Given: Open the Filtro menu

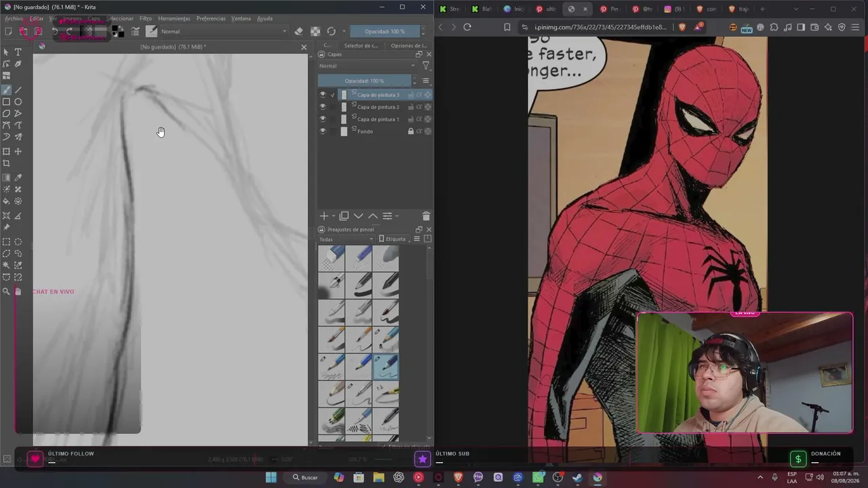Looking at the screenshot, I should click(146, 18).
